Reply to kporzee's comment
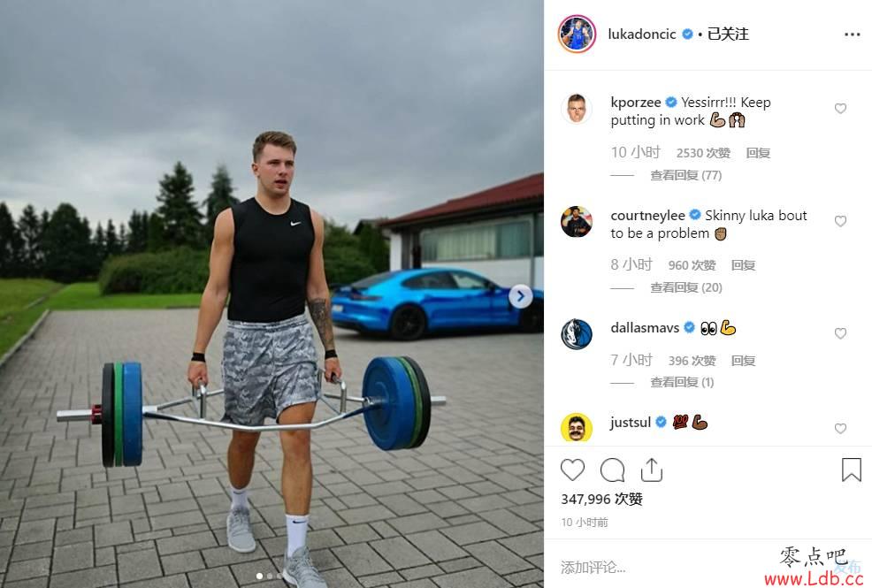This screenshot has width=872, height=588. 757,153
